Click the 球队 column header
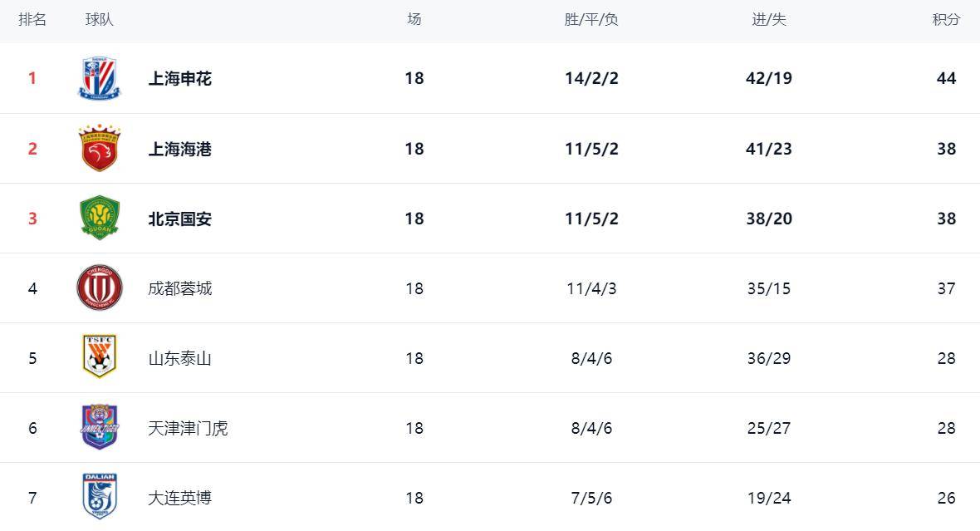Viewport: 980px width, 531px height. (100, 20)
